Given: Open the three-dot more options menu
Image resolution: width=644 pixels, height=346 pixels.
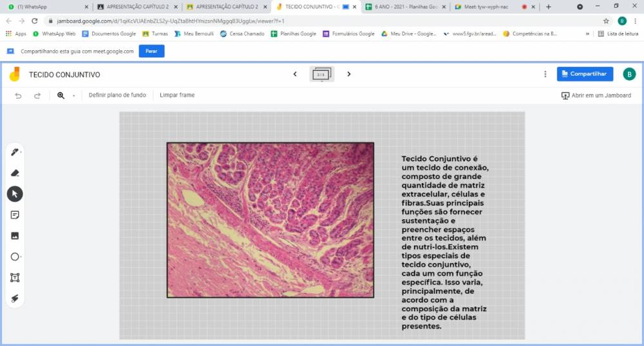Looking at the screenshot, I should click(x=545, y=74).
